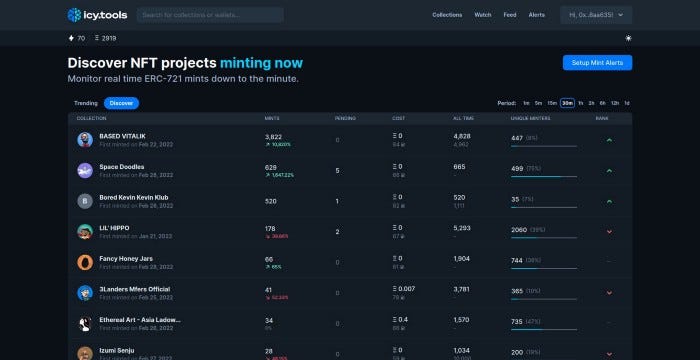
Task: Set period to 15m
Action: (x=552, y=103)
